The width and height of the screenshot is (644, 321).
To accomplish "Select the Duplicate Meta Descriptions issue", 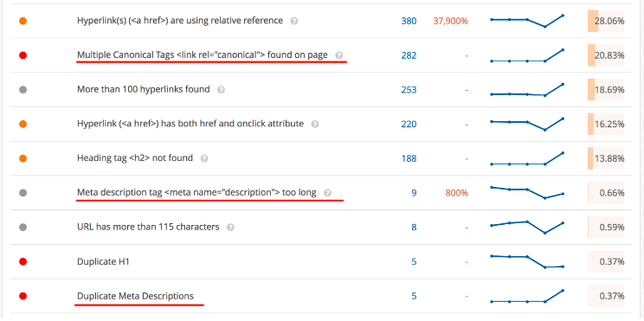I will point(135,296).
